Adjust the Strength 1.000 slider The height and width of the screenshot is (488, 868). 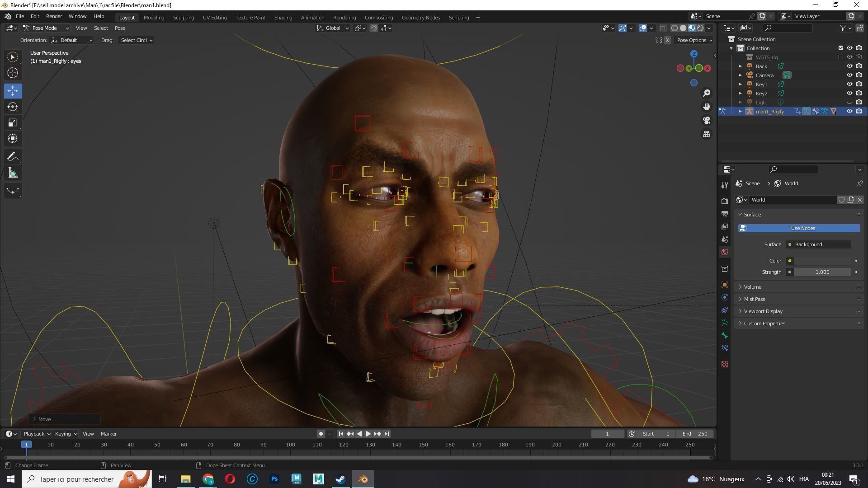pyautogui.click(x=822, y=272)
